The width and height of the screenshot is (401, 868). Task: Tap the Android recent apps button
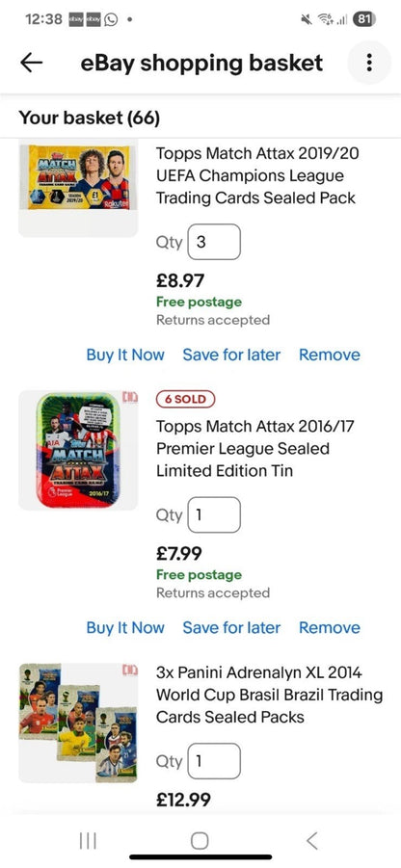(x=88, y=841)
